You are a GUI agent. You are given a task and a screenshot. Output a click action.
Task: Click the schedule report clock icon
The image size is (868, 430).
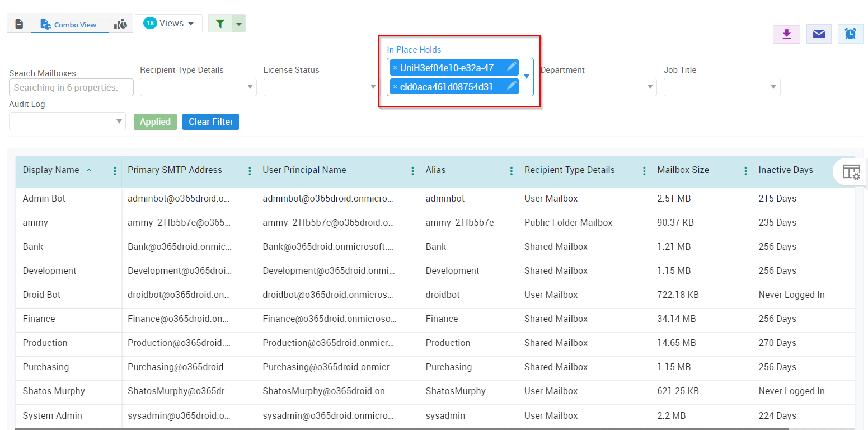point(851,34)
